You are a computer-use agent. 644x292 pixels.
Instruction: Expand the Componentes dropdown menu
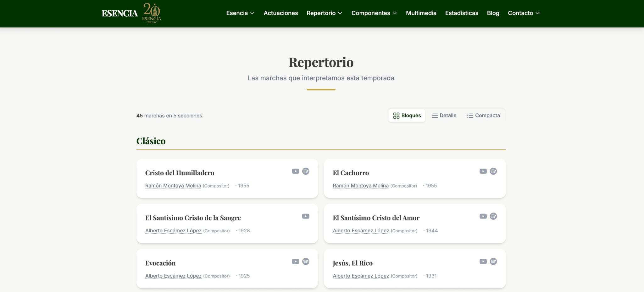point(374,13)
